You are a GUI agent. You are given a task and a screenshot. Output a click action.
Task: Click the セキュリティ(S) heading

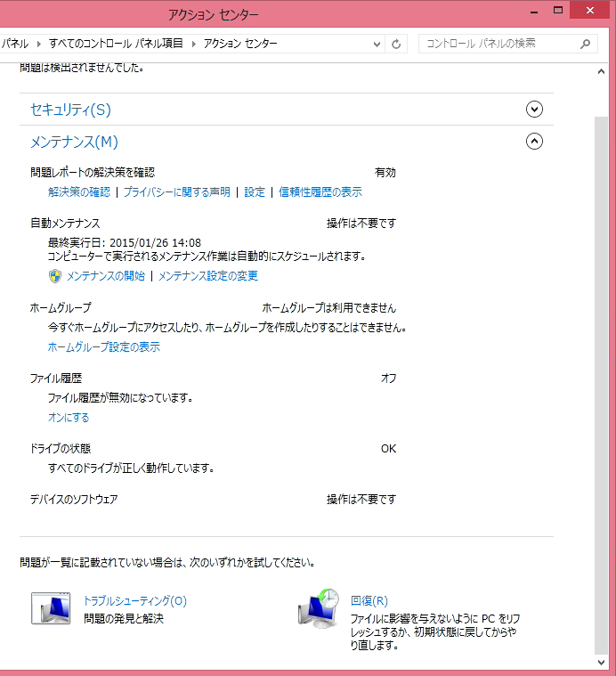pyautogui.click(x=70, y=110)
